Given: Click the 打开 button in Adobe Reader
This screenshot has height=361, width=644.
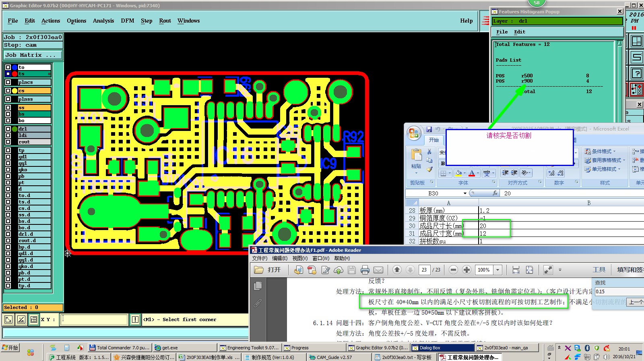Looking at the screenshot, I should pyautogui.click(x=267, y=270).
